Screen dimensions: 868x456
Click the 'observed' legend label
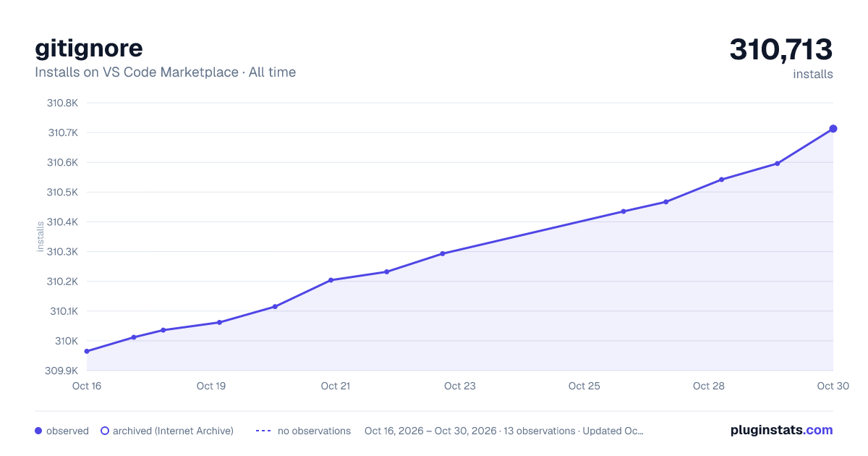pyautogui.click(x=67, y=431)
